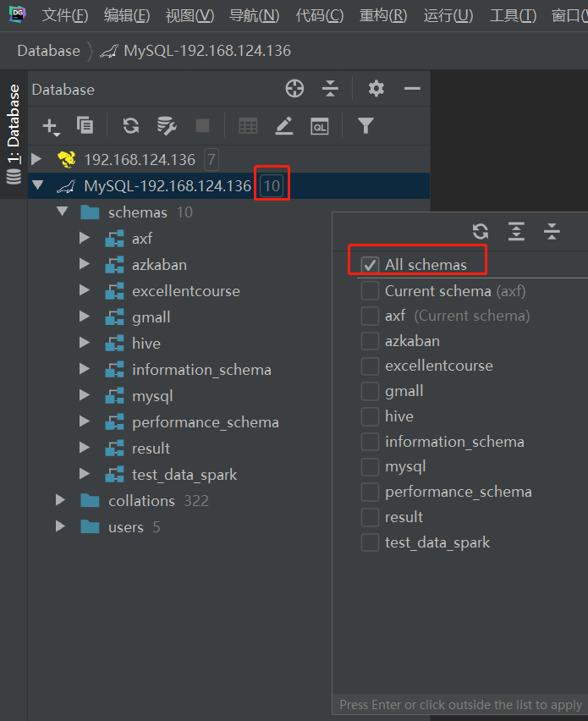This screenshot has height=721, width=588.
Task: Click the schema count badge 7
Action: 211,160
